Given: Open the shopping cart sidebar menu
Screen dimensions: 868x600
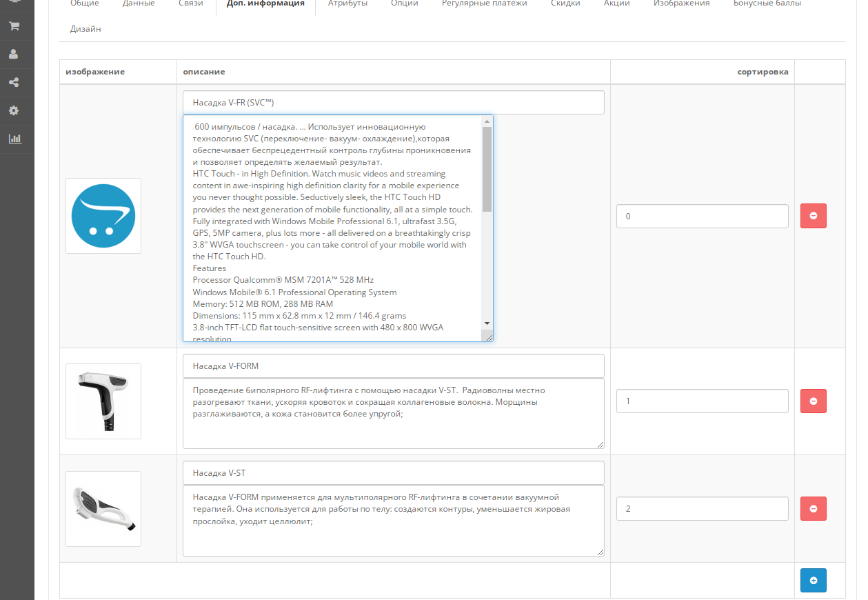Looking at the screenshot, I should [13, 26].
